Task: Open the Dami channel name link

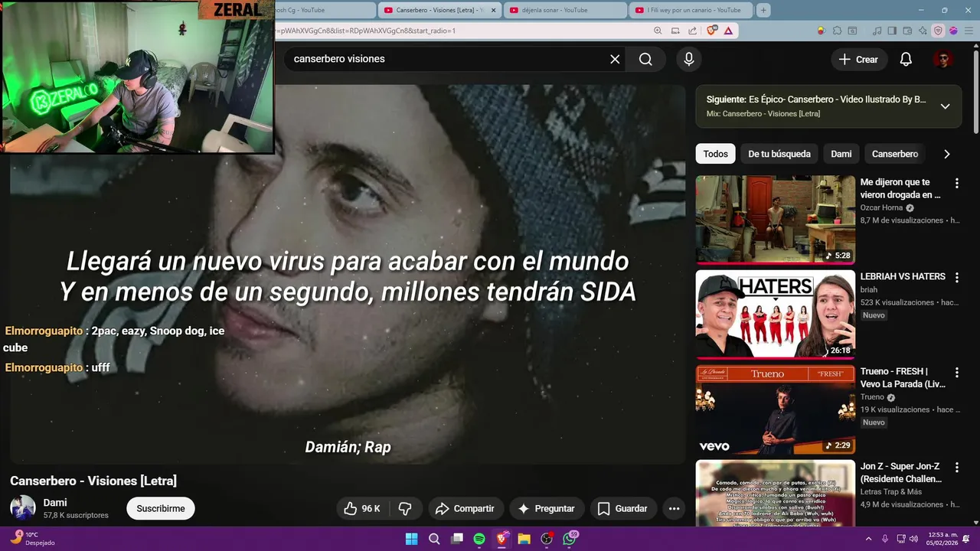Action: click(55, 502)
